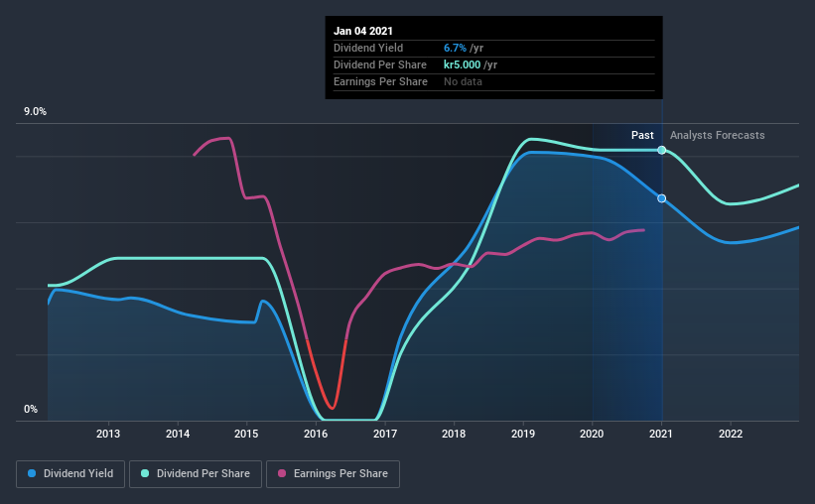Click the 2017 x-axis label
815x504 pixels.
pos(385,434)
